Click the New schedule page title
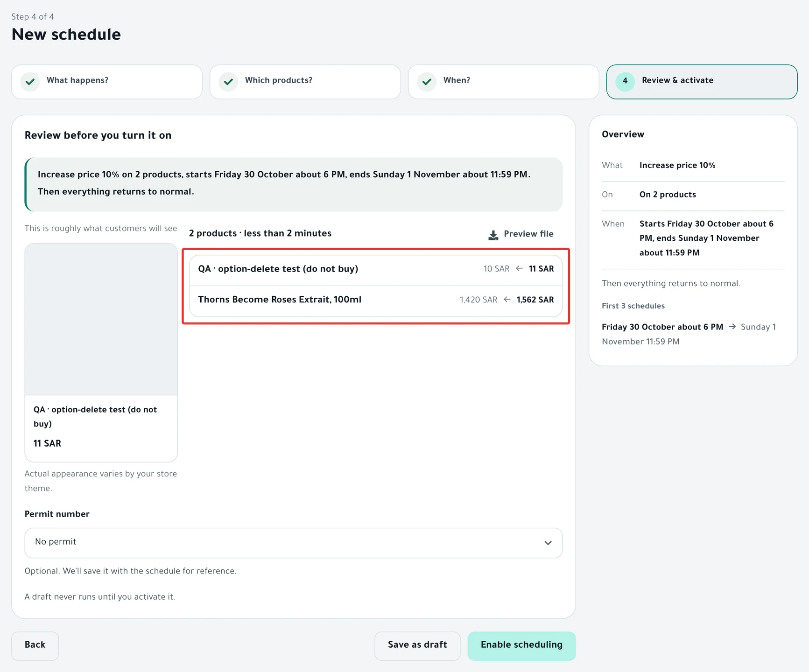This screenshot has height=672, width=809. [x=66, y=35]
